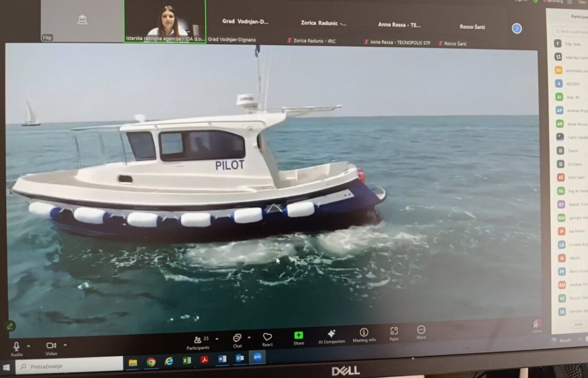Select Andrea Praz in participants list
Viewport: 588px width, 378px height.
[571, 111]
